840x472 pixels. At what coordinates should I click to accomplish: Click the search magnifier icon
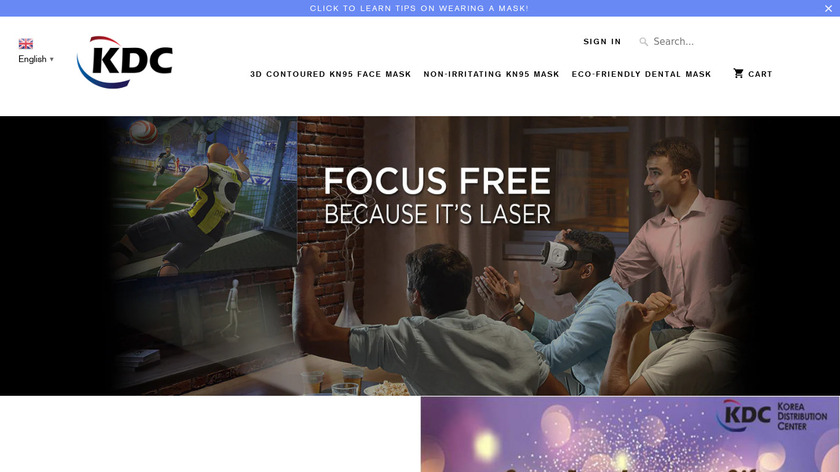pyautogui.click(x=643, y=41)
